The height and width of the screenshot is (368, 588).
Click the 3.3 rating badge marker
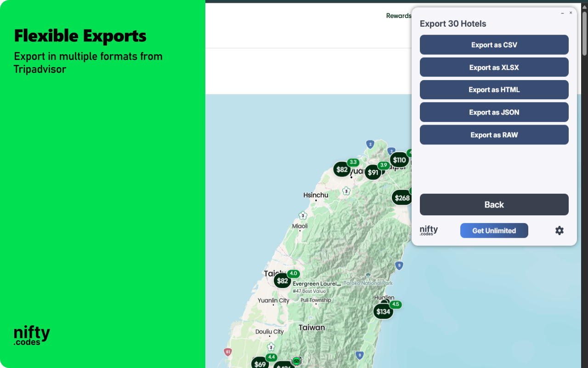tap(353, 162)
